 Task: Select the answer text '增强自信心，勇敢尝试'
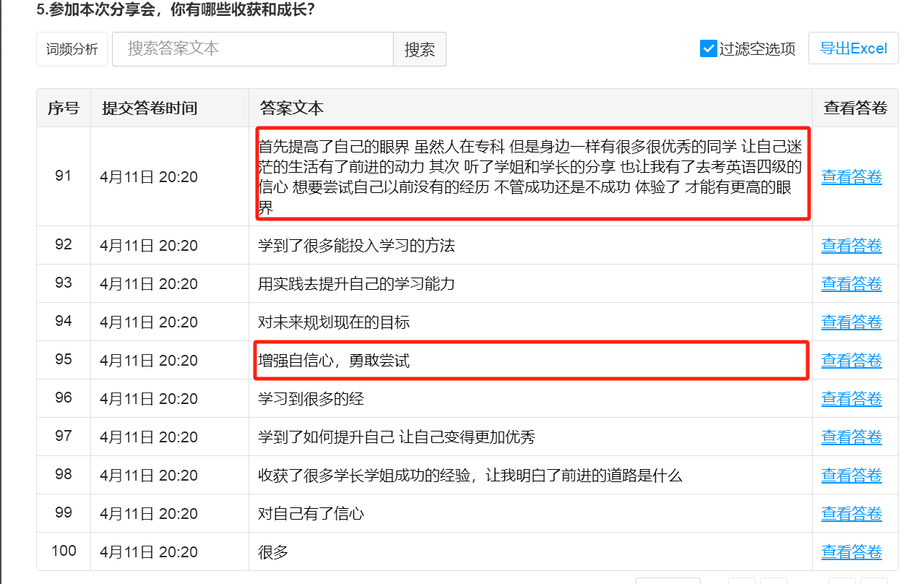point(334,361)
